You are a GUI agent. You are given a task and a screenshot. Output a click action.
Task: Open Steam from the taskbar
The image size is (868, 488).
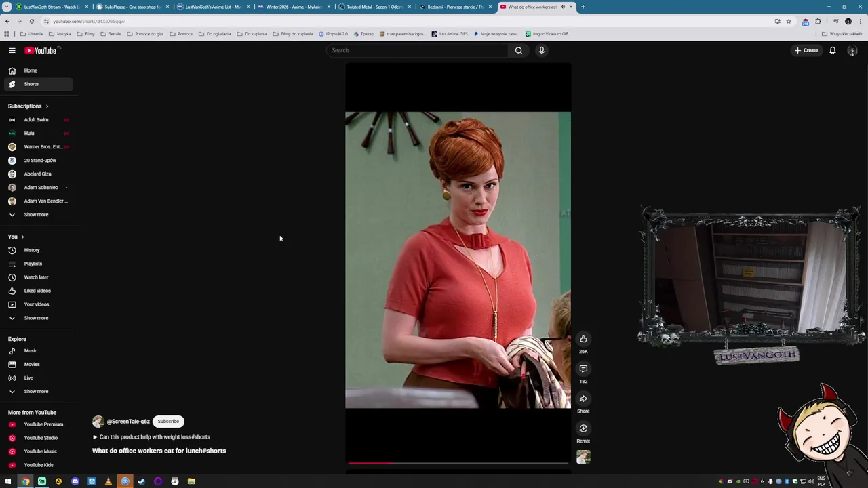click(141, 481)
